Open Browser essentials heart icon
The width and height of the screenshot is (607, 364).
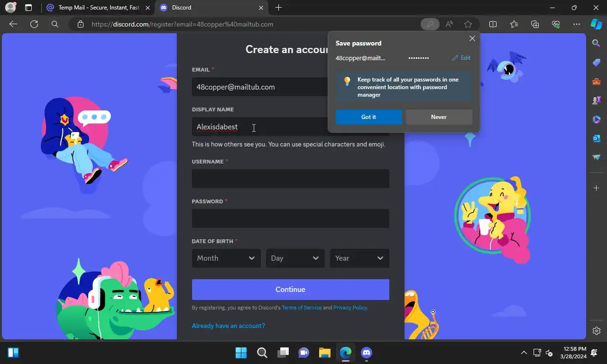556,24
